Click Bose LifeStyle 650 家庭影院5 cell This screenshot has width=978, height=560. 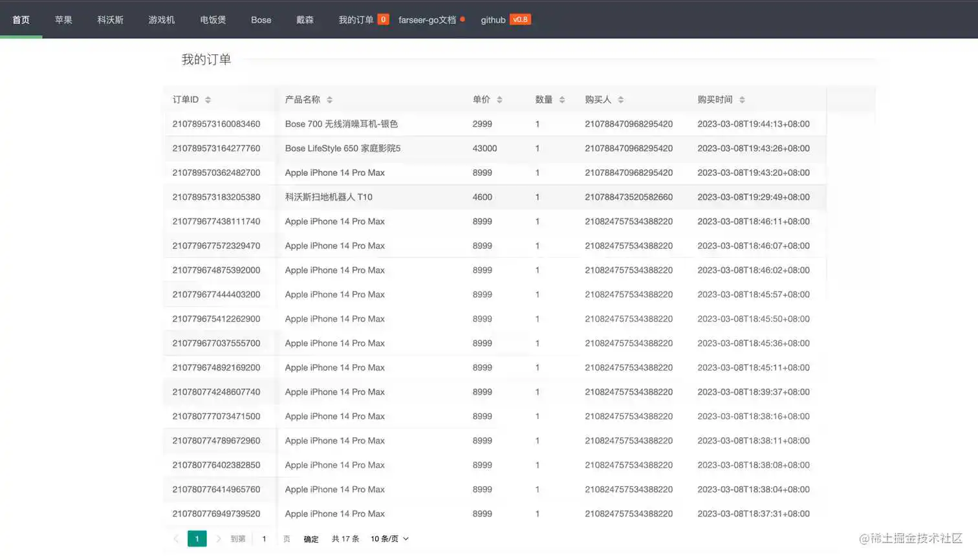pos(343,149)
